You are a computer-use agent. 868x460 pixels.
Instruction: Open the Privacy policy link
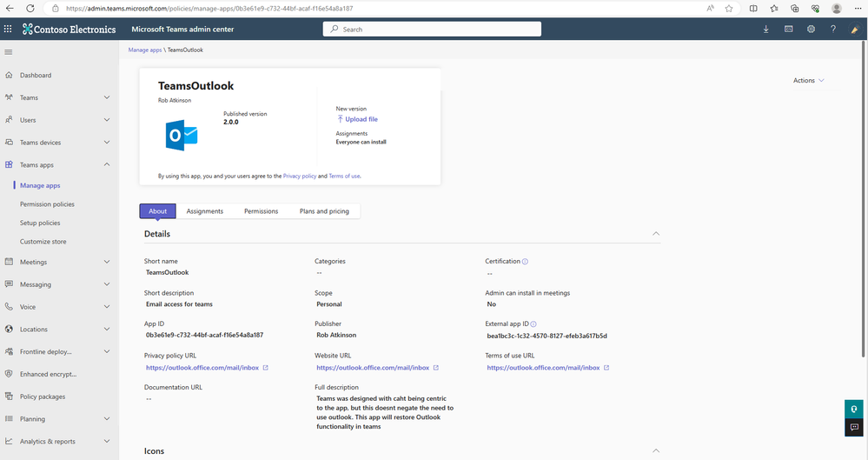click(300, 177)
